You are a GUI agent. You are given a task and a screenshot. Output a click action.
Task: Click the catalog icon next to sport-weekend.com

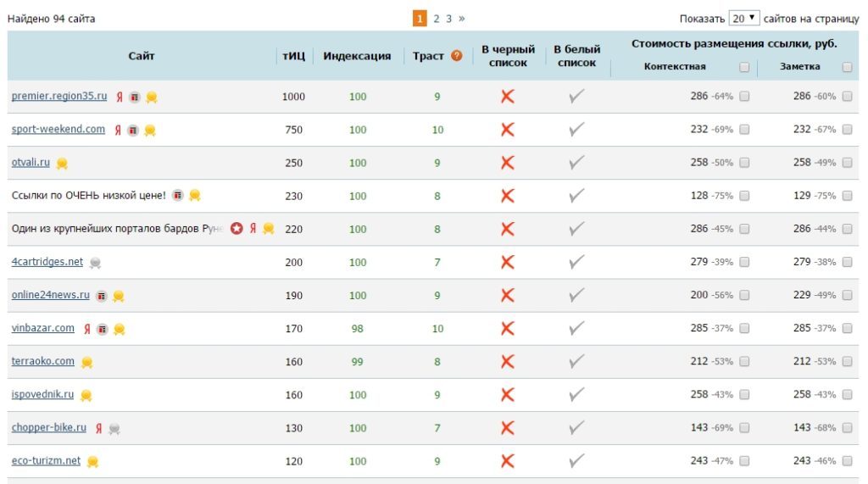pyautogui.click(x=133, y=131)
